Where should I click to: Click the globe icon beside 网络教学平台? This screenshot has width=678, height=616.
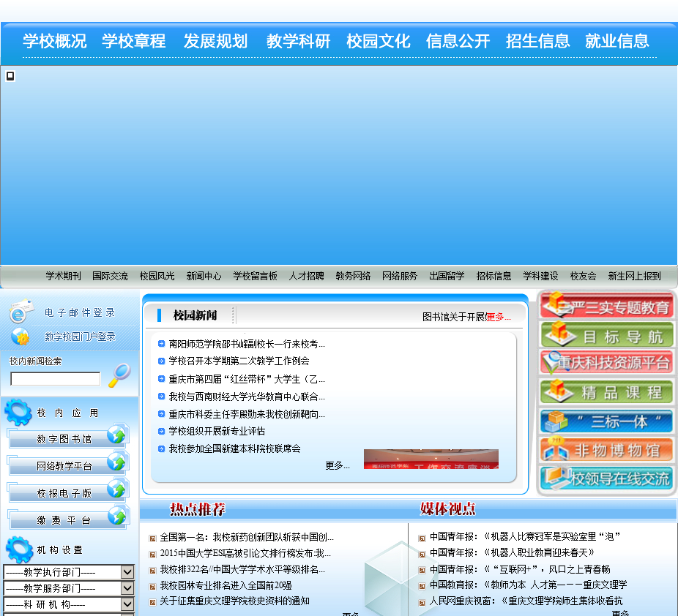click(116, 462)
